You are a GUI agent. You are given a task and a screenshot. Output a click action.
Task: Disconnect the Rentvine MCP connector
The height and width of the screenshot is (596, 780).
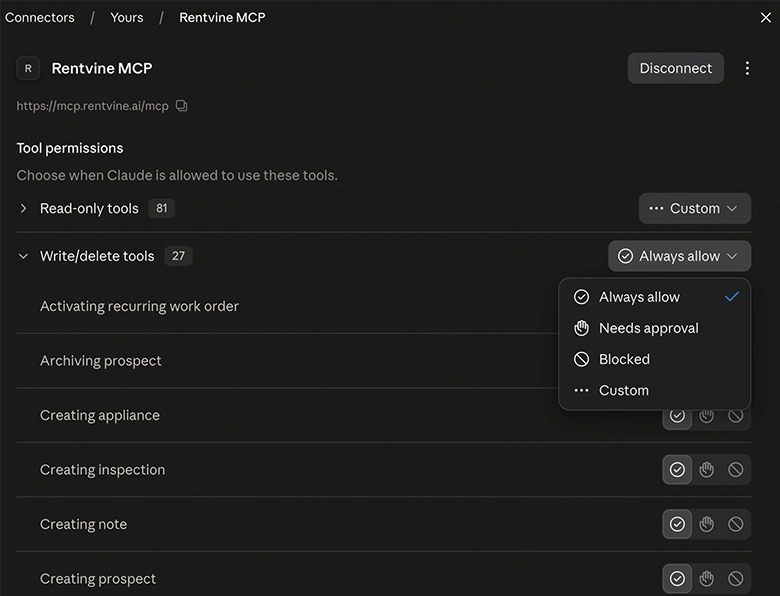point(676,68)
